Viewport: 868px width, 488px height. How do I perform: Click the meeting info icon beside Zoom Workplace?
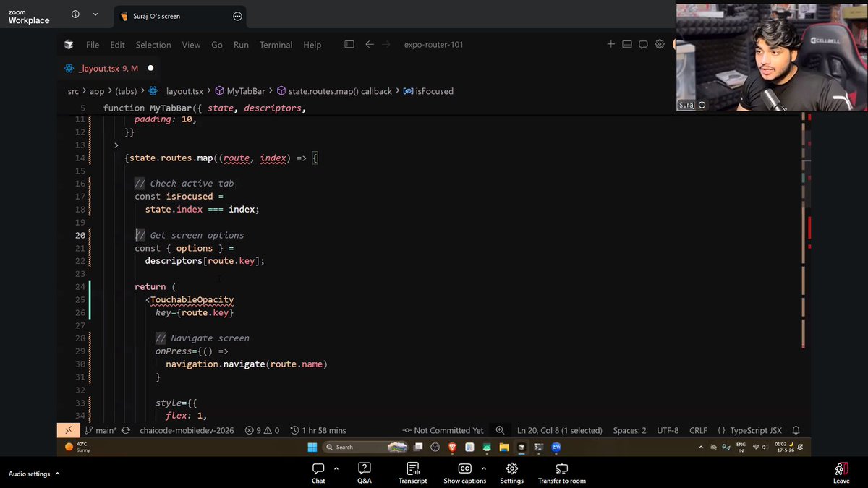[76, 14]
